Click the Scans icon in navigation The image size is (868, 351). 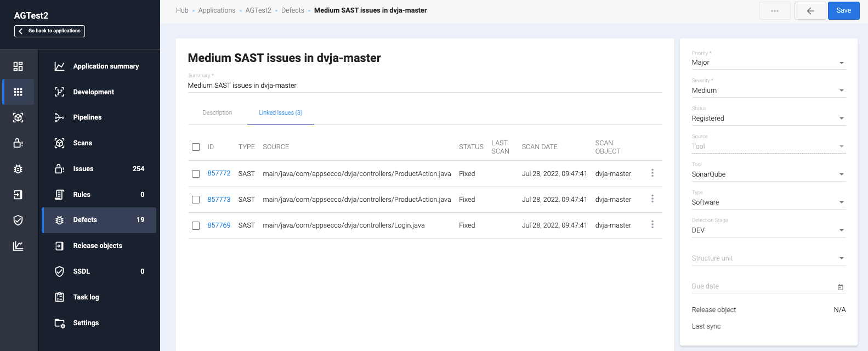[59, 143]
